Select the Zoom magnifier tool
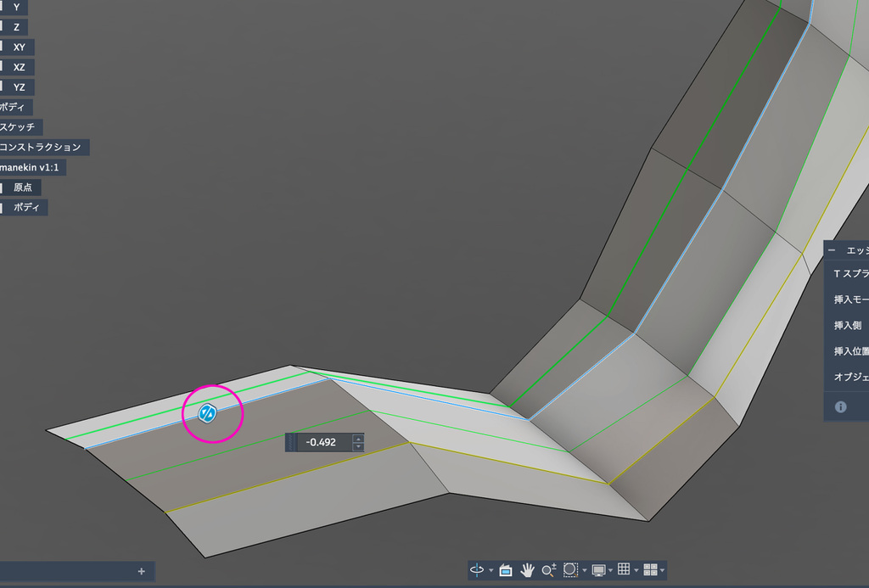The image size is (869, 588). [x=548, y=570]
